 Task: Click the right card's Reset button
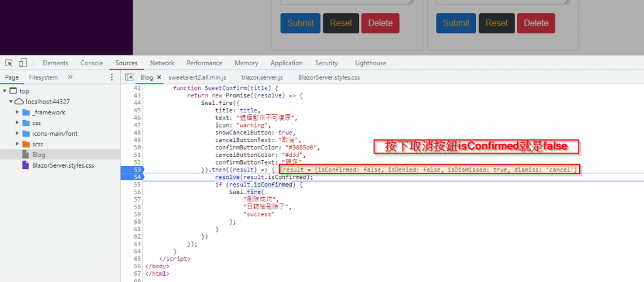click(x=497, y=23)
